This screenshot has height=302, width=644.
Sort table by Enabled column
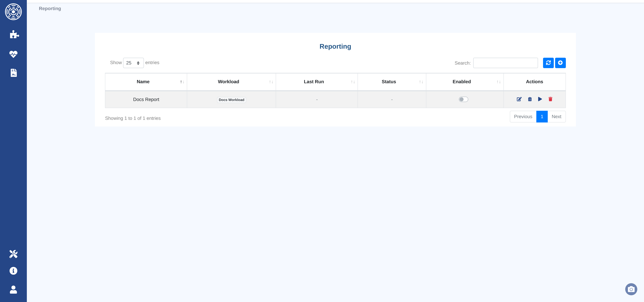click(465, 82)
